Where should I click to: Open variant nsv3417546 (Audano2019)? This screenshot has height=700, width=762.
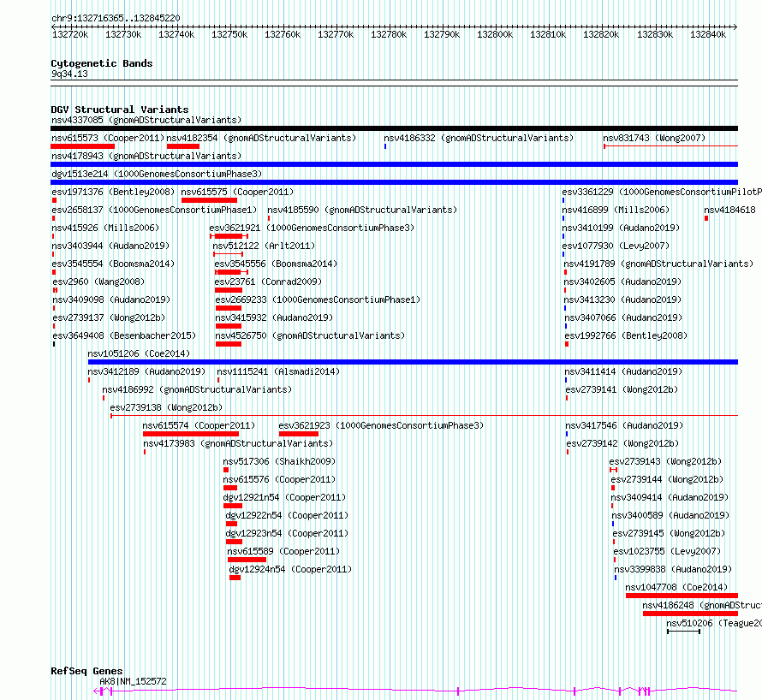coord(624,425)
